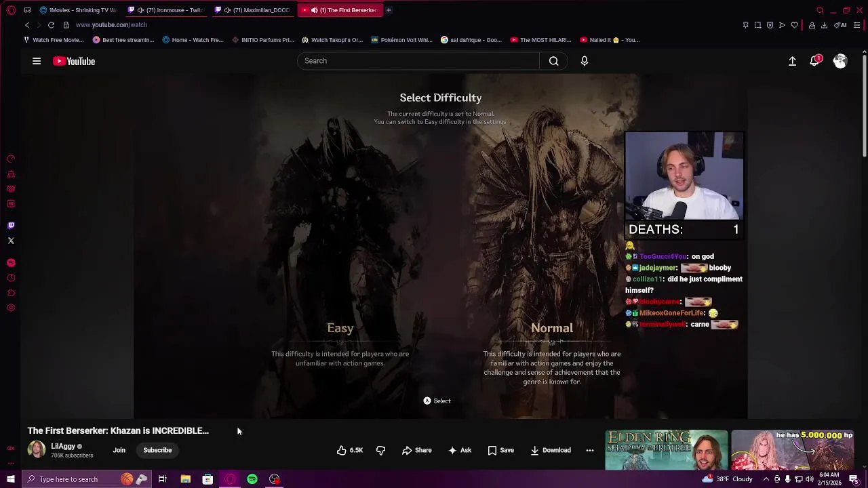This screenshot has width=868, height=488.
Task: Open Elden Ring Shadow of Erdtree thumbnail
Action: [667, 449]
